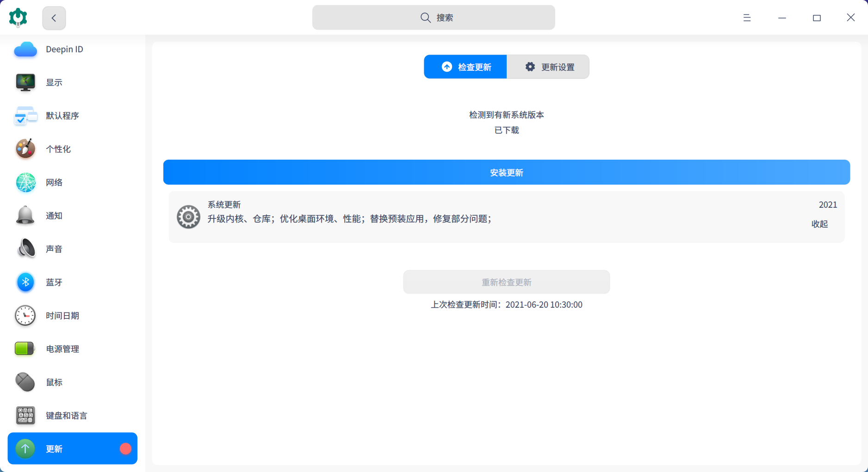Switch to the 更新设置 tab
Screen dimensions: 868x472
(548, 67)
